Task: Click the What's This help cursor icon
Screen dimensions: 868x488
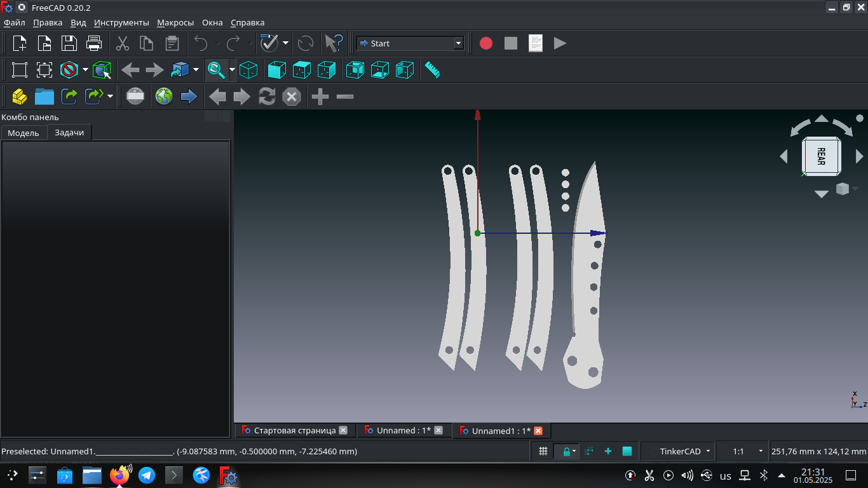Action: (334, 43)
